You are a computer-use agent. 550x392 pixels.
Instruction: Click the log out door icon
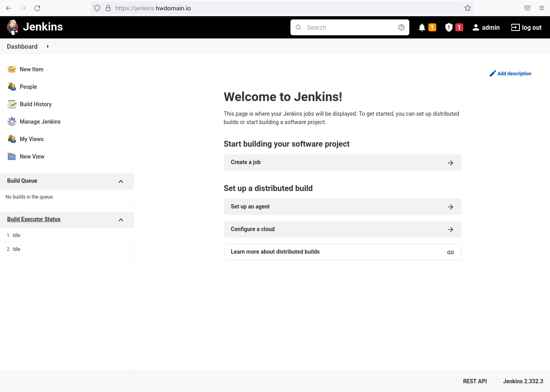(x=515, y=27)
